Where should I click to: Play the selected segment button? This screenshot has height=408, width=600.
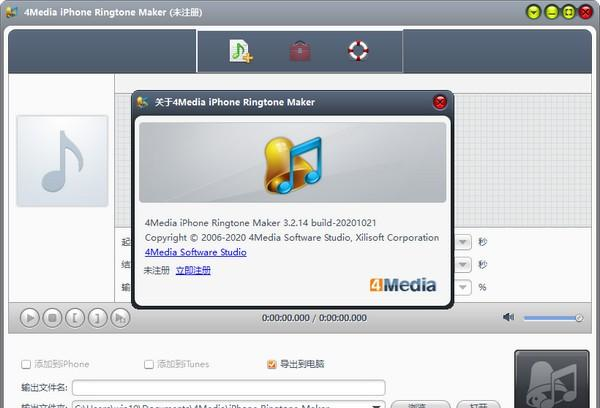pos(120,318)
